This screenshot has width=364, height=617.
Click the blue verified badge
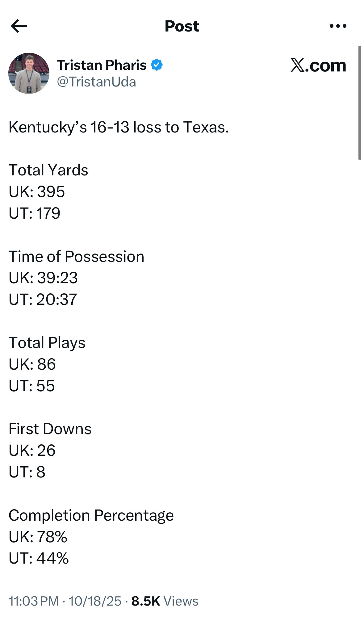click(x=157, y=65)
